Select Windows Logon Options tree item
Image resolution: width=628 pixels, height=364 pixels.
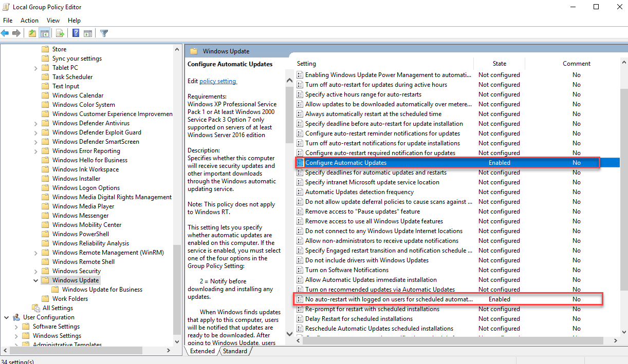(x=86, y=188)
